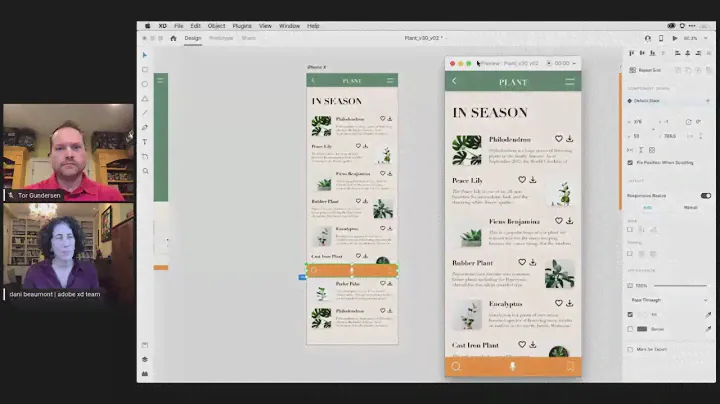
Task: Choose the Polygon tool
Action: pos(145,99)
